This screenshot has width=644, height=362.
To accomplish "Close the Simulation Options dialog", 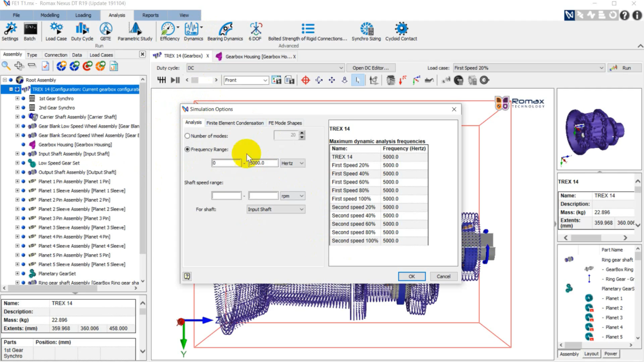I will coord(454,109).
